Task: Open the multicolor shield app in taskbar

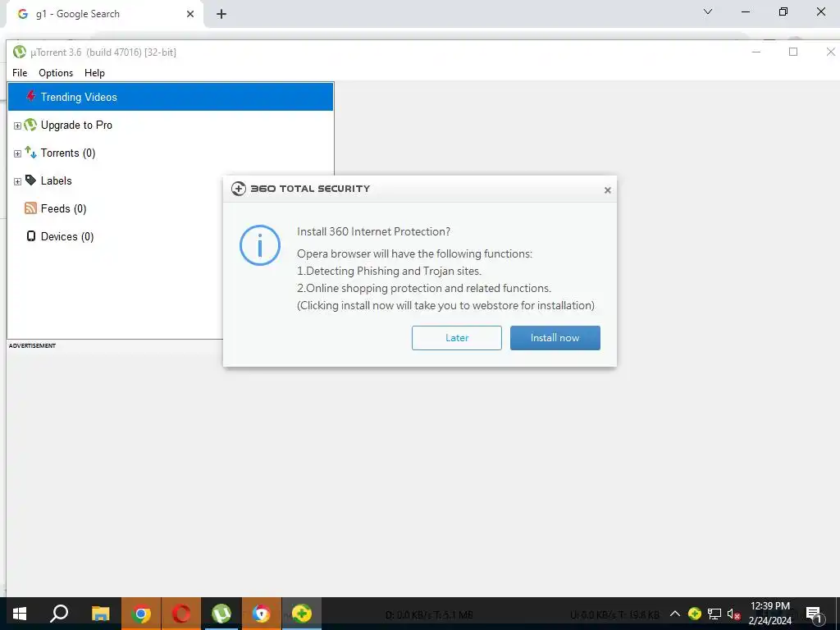Action: click(262, 614)
